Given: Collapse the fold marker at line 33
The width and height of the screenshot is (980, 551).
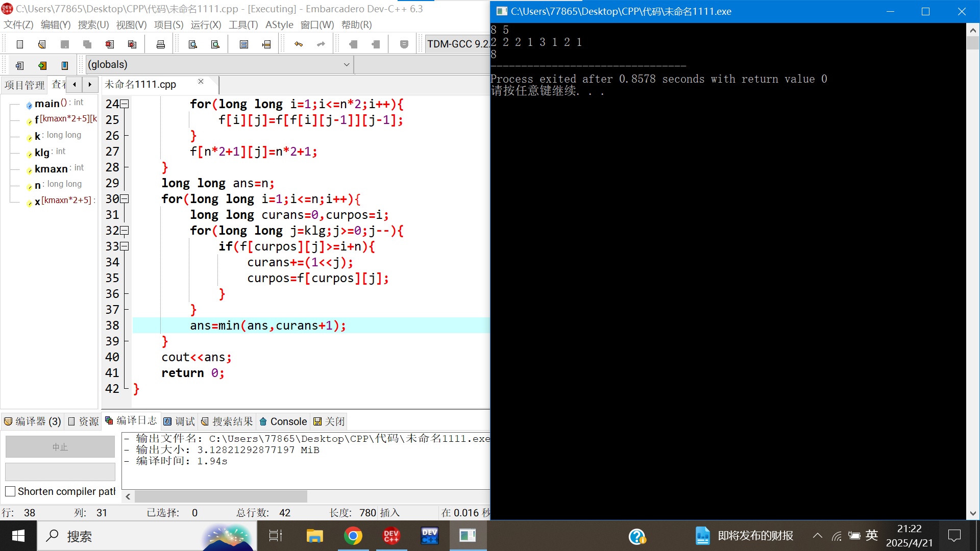Looking at the screenshot, I should tap(125, 246).
